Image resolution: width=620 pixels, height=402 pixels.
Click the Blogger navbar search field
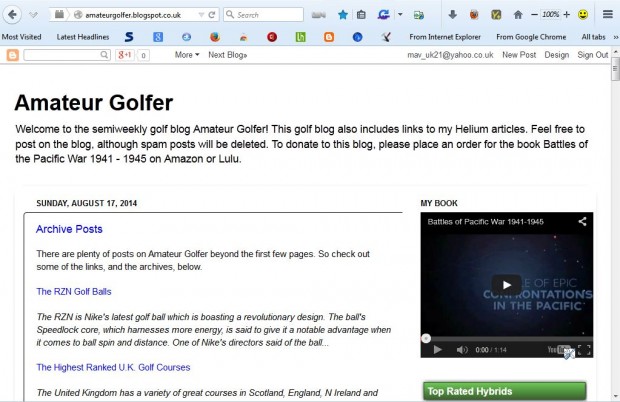66,55
